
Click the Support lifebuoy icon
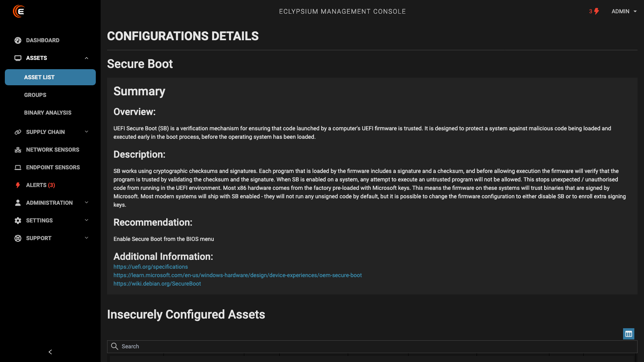tap(18, 238)
